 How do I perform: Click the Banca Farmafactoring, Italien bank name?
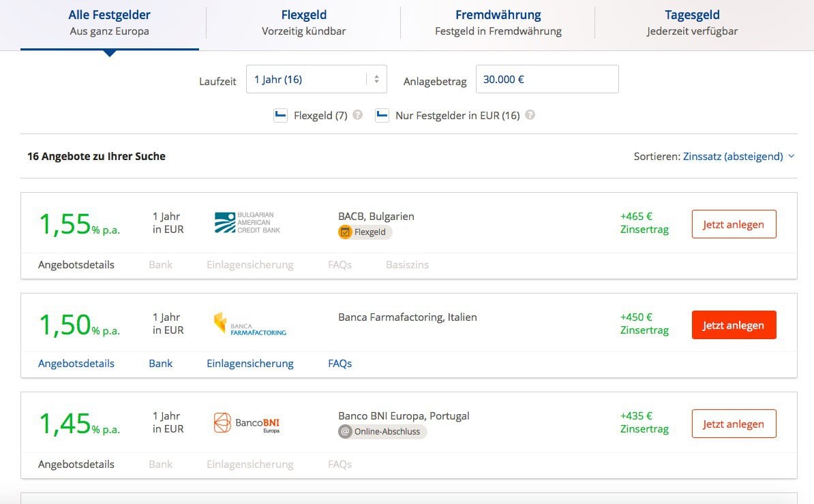(408, 317)
